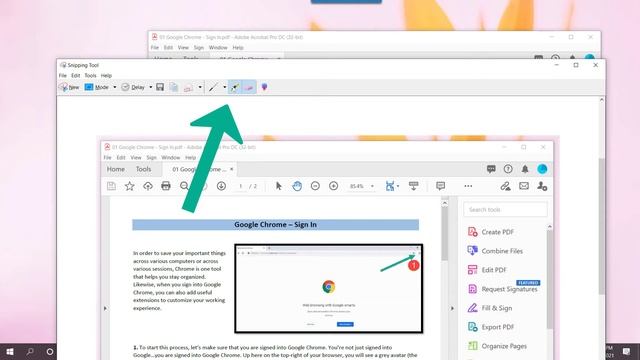Click the Sign pen icon in Acrobat toolbar
Image resolution: width=640 pixels, height=360 pixels.
coord(505,186)
